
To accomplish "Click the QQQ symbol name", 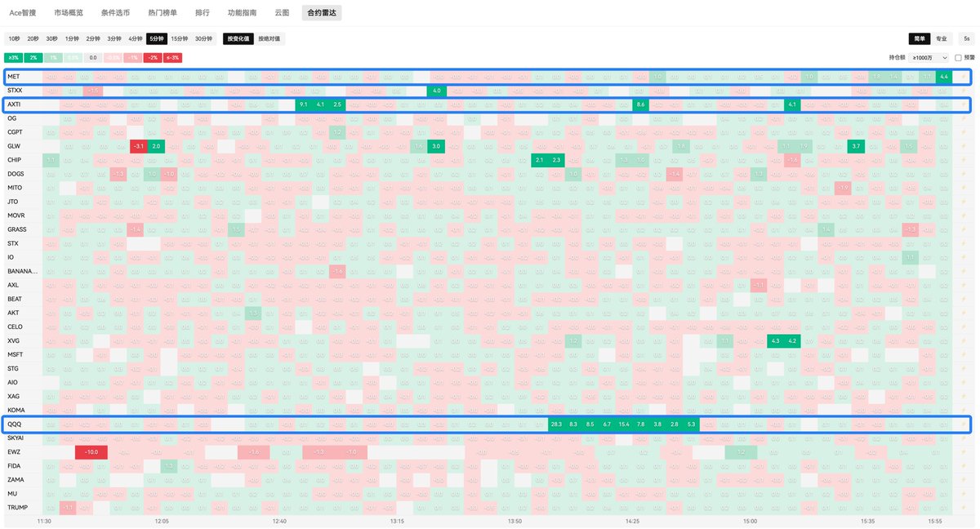I will [15, 425].
